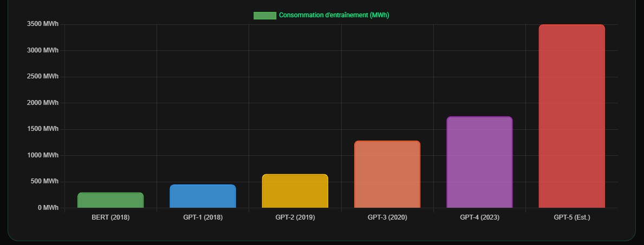The image size is (644, 245).
Task: Click the 3000 MWh axis value
Action: click(43, 50)
